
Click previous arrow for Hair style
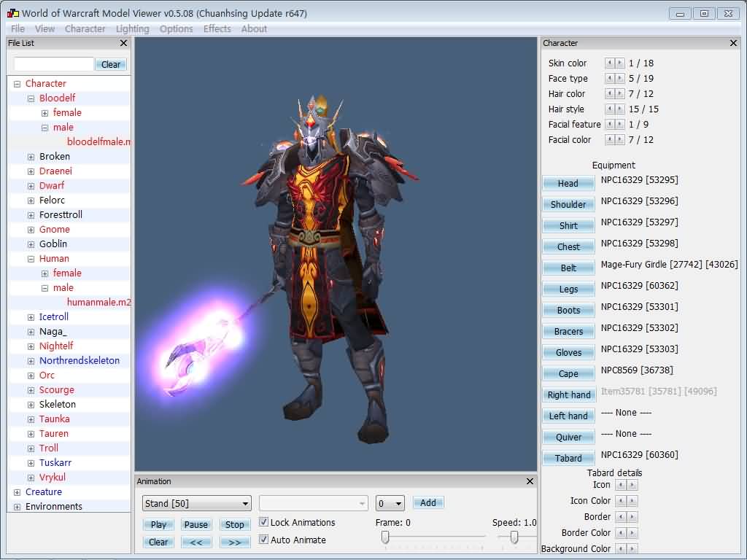click(x=610, y=109)
